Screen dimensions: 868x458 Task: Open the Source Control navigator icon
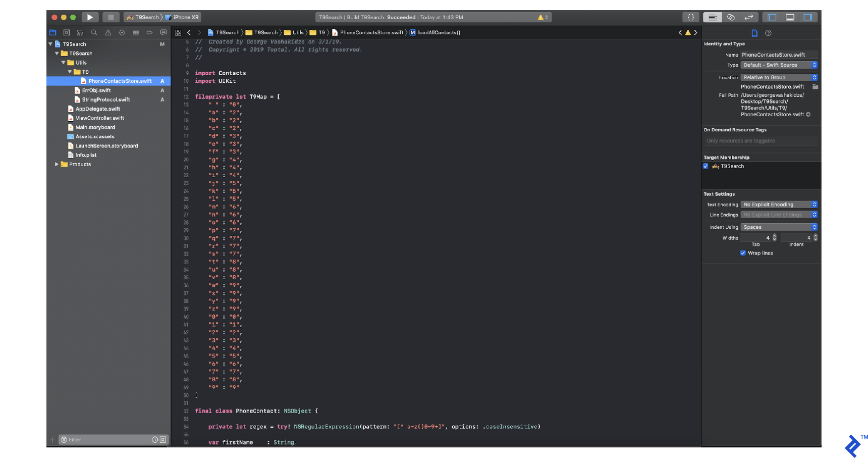click(x=66, y=32)
